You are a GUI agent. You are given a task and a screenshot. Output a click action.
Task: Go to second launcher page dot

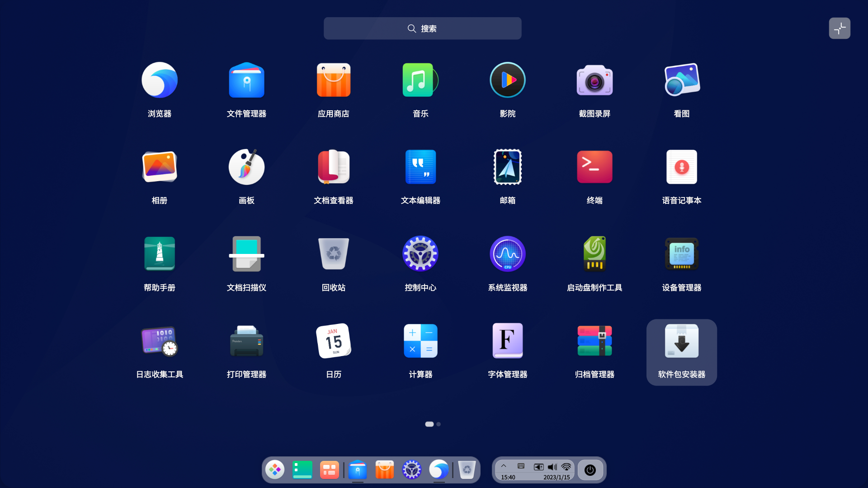click(439, 424)
